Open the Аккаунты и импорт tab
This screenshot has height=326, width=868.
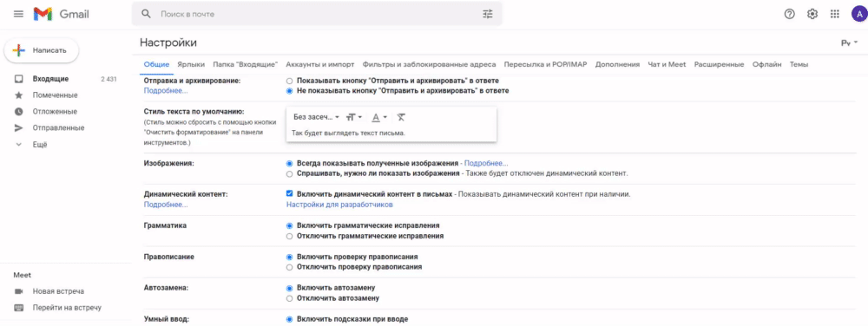[x=320, y=65]
